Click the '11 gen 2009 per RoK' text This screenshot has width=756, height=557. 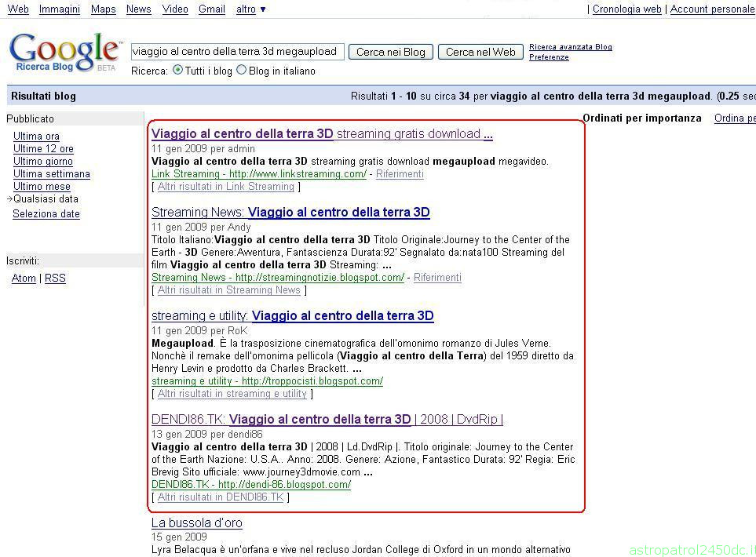[x=199, y=330]
